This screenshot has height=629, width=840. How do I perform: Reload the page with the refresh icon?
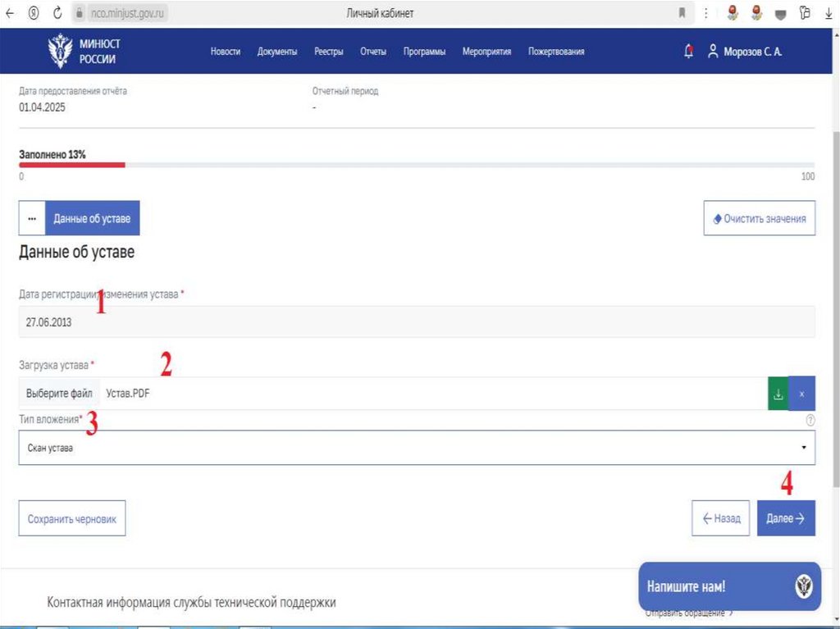pyautogui.click(x=57, y=13)
